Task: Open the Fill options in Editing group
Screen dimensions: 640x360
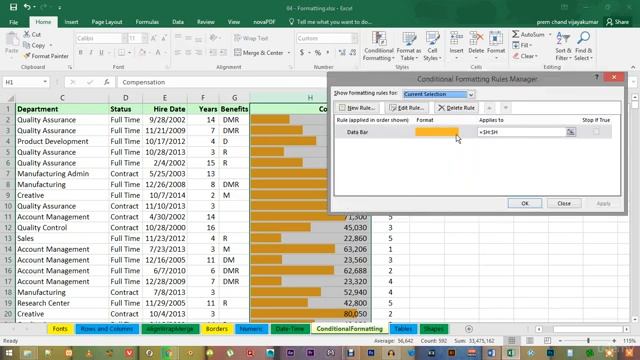Action: (522, 45)
